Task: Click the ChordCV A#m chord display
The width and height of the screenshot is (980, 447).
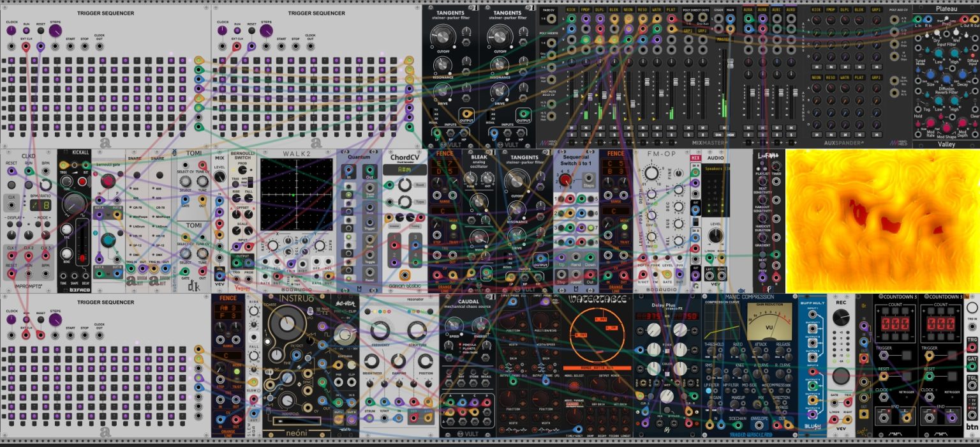Action: pos(404,170)
